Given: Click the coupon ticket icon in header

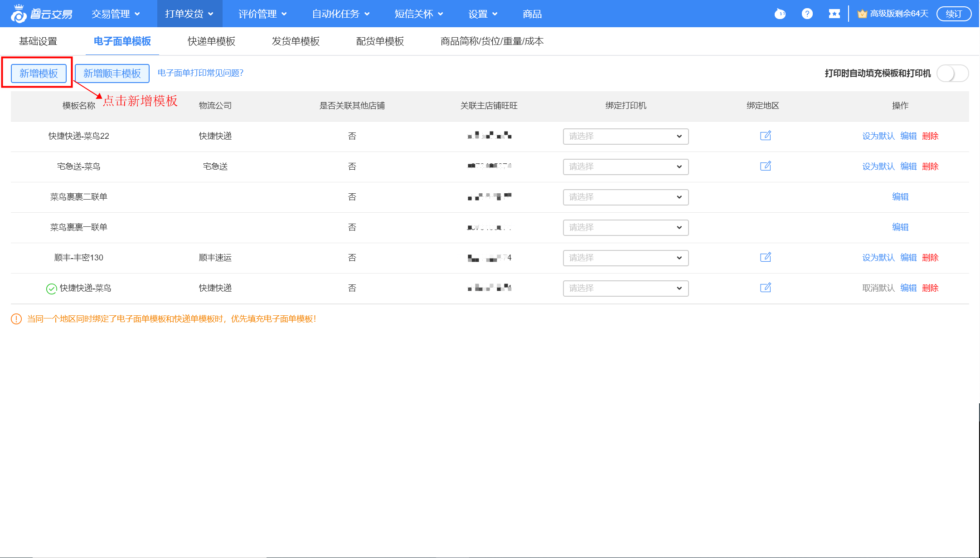Looking at the screenshot, I should [834, 14].
